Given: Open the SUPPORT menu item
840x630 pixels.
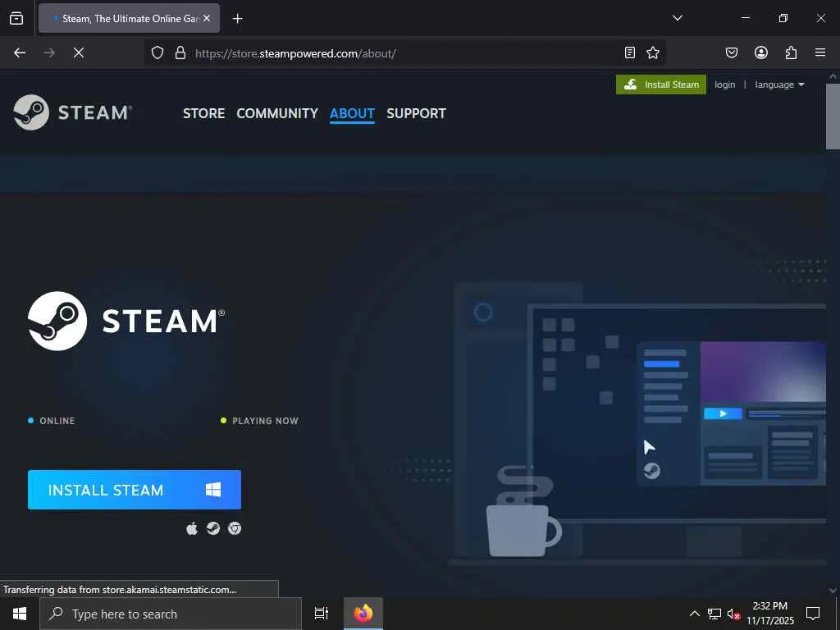Looking at the screenshot, I should click(x=416, y=113).
